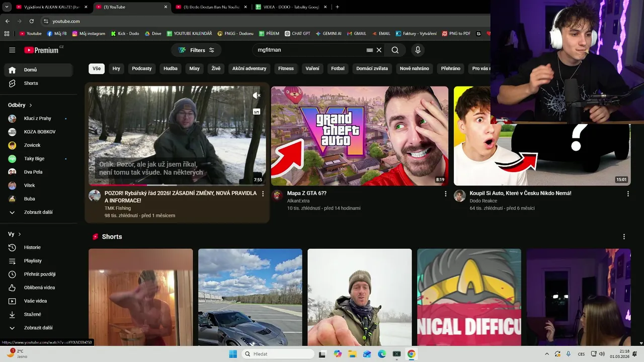Open Taky Bige subscription channel

pyautogui.click(x=39, y=159)
